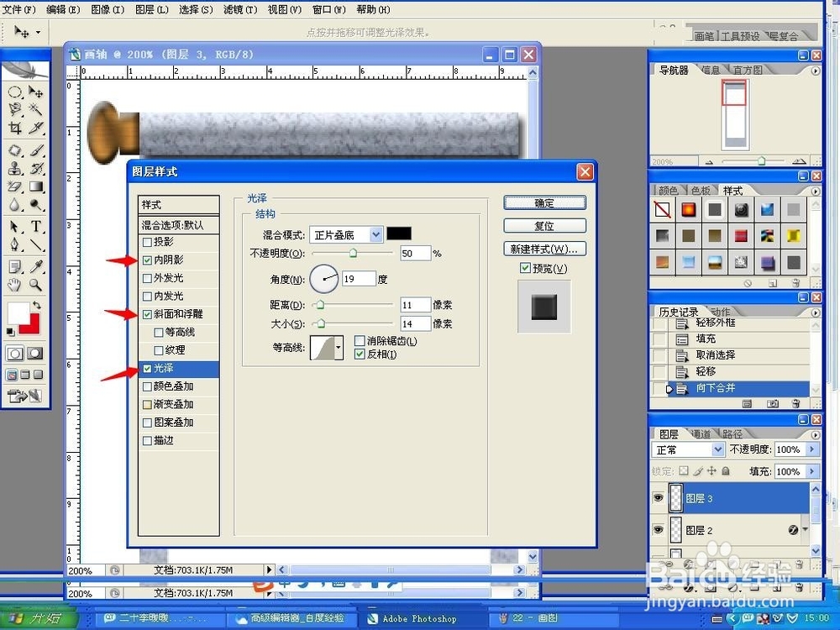840x630 pixels.
Task: Select the Clone Stamp tool
Action: tap(15, 169)
